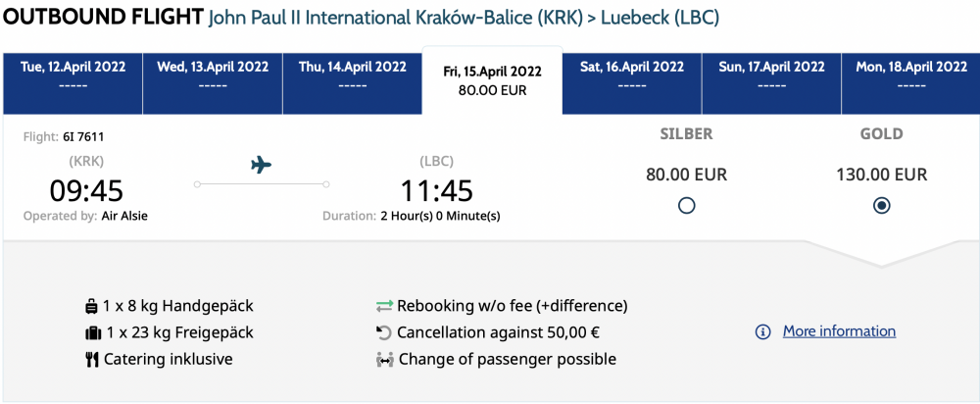Select the SILBER 80.00 EUR fare
The width and height of the screenshot is (980, 404).
click(x=686, y=205)
